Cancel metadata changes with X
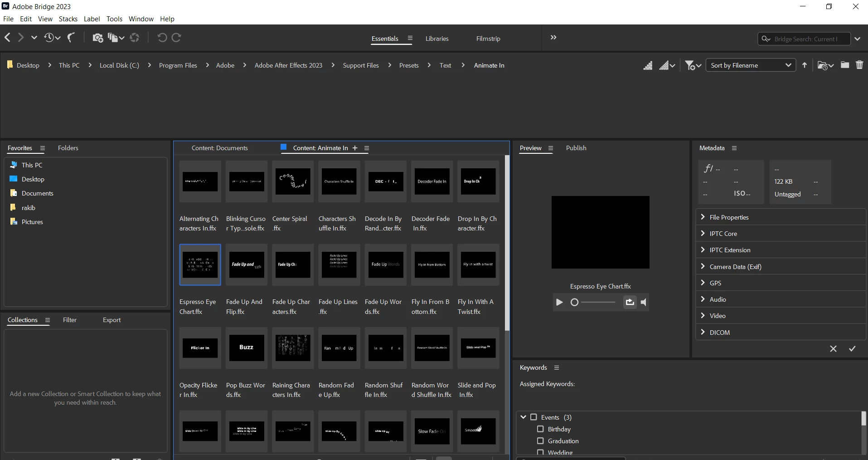The width and height of the screenshot is (868, 460). [x=833, y=348]
